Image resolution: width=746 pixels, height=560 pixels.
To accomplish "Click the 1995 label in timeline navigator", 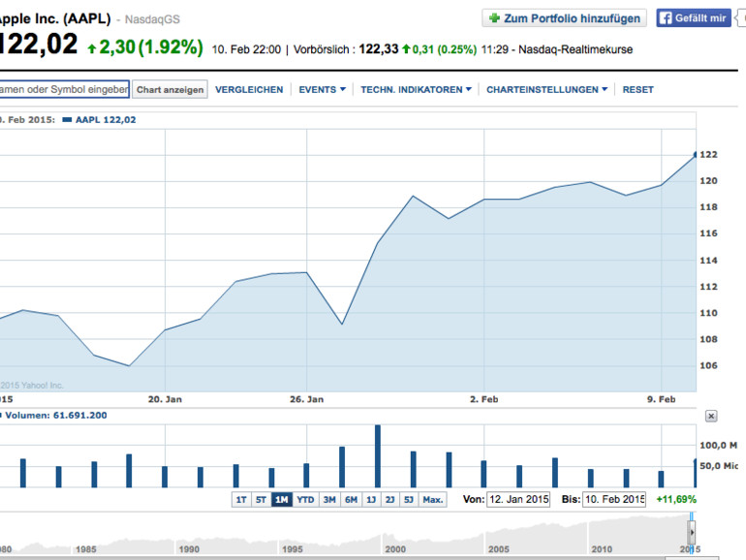I will [x=293, y=549].
